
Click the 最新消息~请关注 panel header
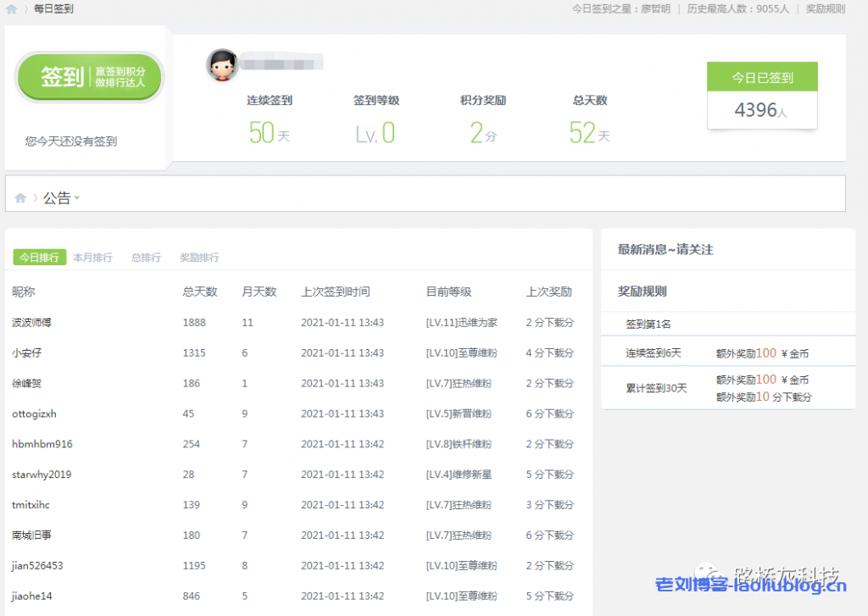pyautogui.click(x=665, y=250)
